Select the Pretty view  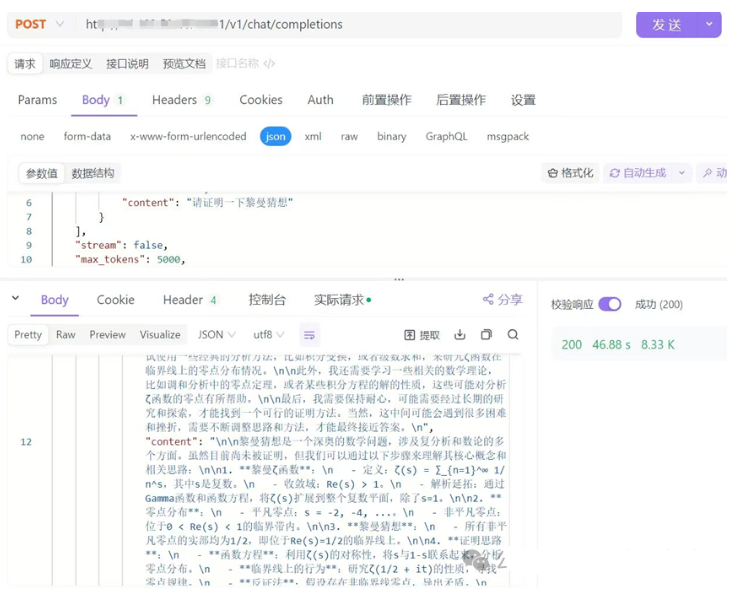click(28, 335)
